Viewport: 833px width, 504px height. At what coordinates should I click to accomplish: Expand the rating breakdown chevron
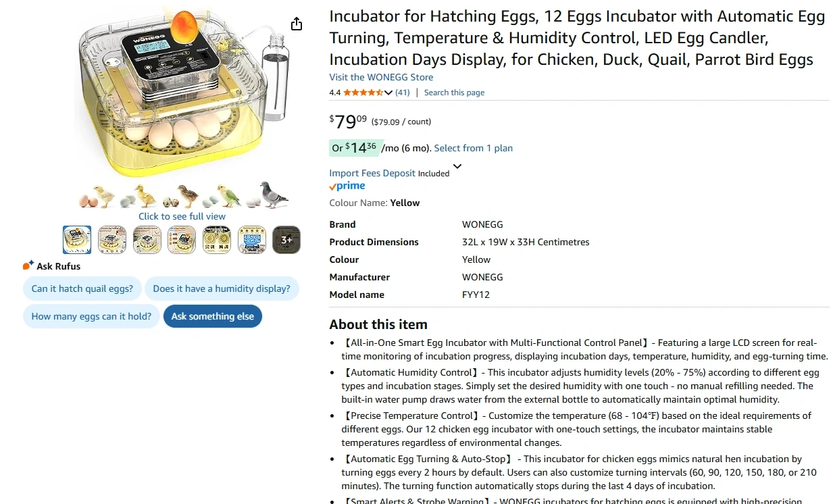(x=388, y=93)
